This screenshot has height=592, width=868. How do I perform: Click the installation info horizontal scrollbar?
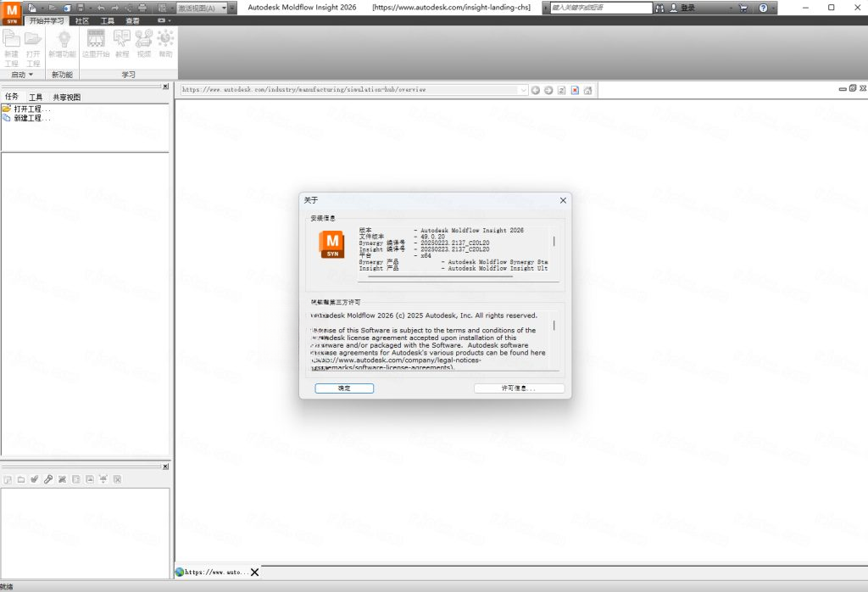point(440,276)
